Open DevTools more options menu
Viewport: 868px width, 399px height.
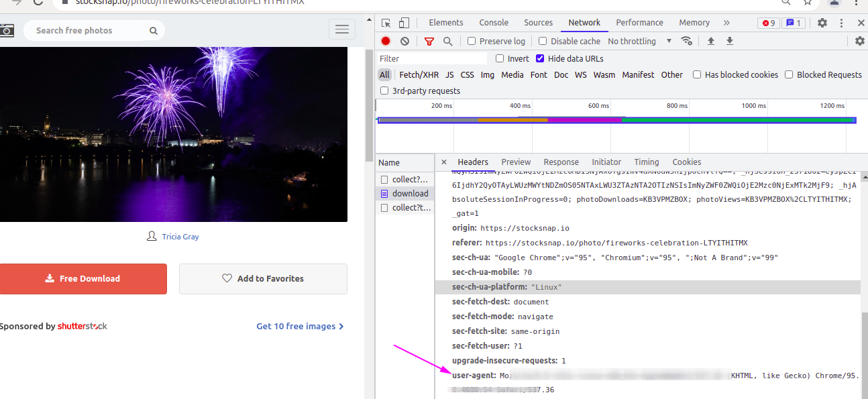pos(843,23)
